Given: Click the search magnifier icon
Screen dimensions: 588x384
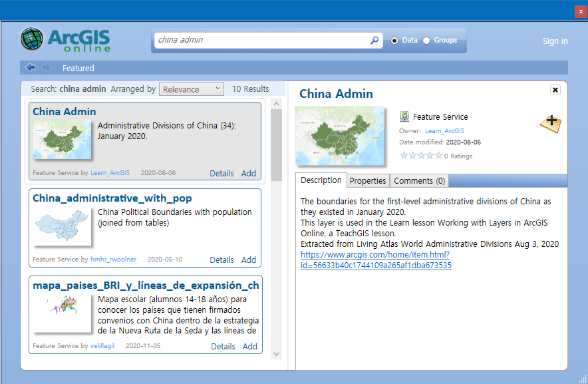Looking at the screenshot, I should (x=374, y=40).
